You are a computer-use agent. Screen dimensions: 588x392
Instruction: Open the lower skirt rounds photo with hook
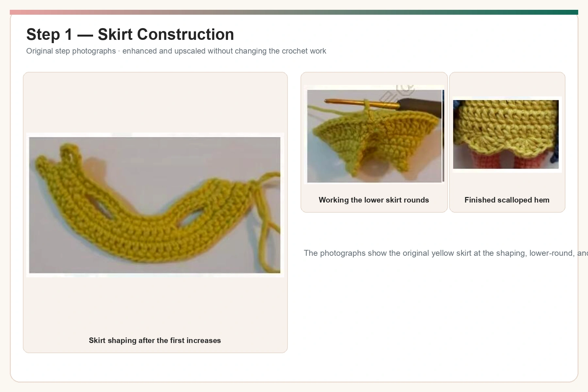374,135
